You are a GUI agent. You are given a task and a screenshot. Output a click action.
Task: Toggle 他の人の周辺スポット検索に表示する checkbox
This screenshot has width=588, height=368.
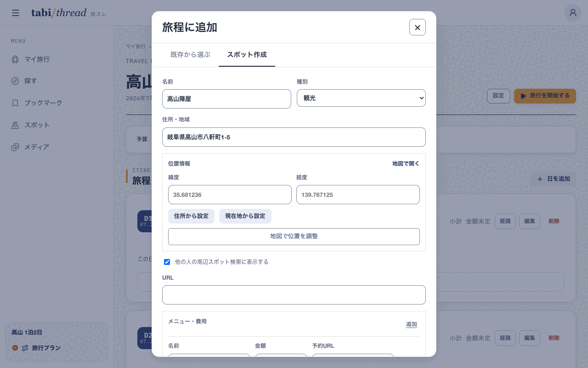[167, 262]
